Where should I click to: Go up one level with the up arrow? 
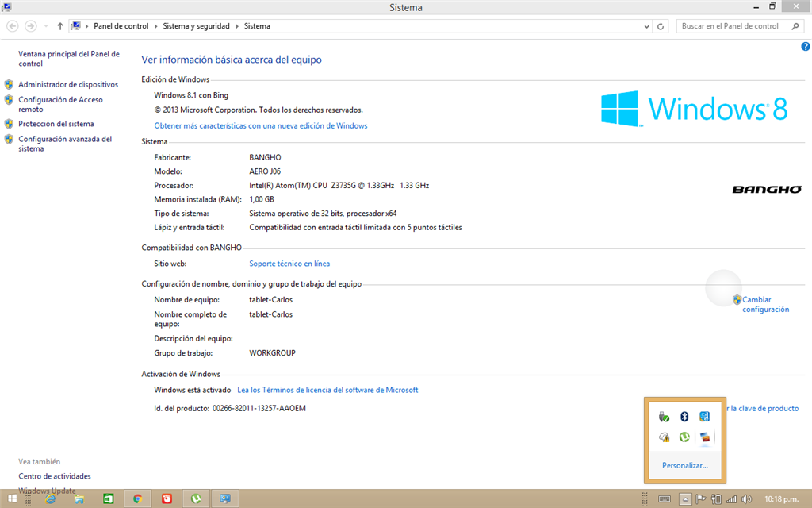(60, 26)
